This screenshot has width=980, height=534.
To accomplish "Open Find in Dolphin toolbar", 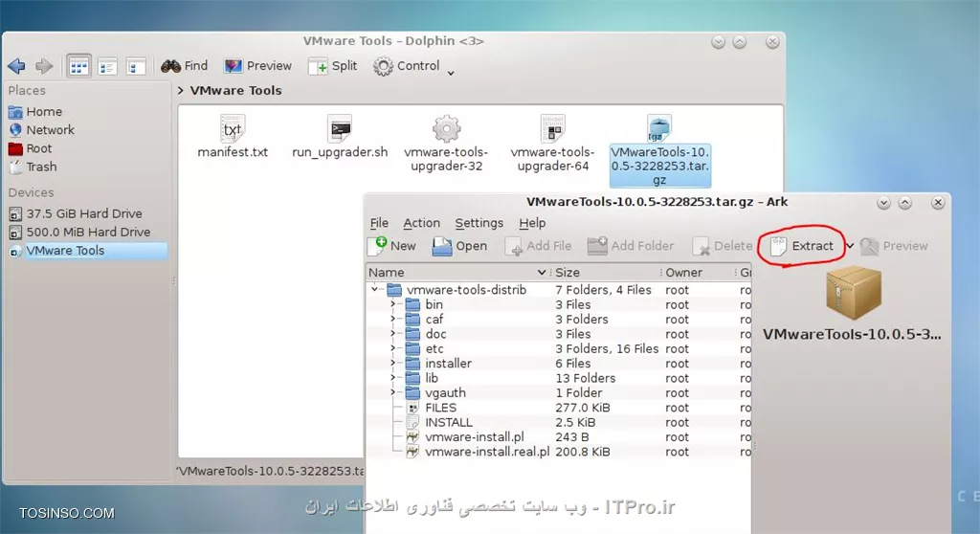I will click(x=185, y=66).
